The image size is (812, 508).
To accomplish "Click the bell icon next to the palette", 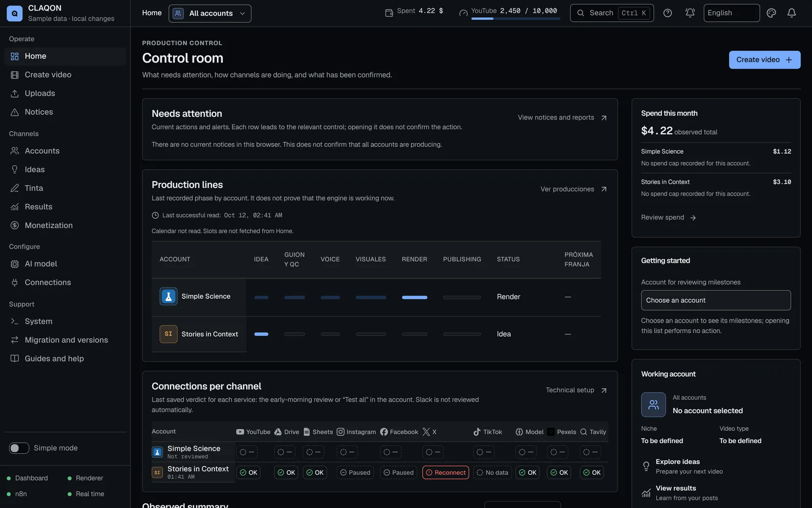I will click(791, 13).
